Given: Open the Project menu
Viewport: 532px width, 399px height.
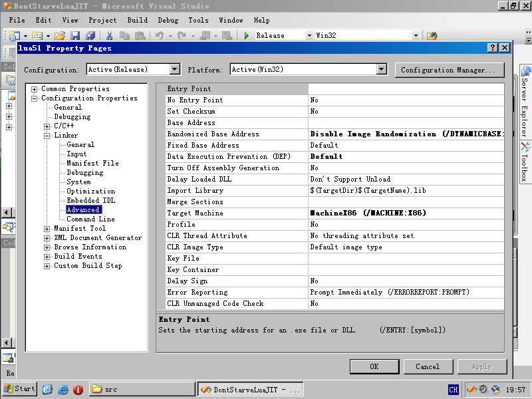Looking at the screenshot, I should click(x=102, y=20).
